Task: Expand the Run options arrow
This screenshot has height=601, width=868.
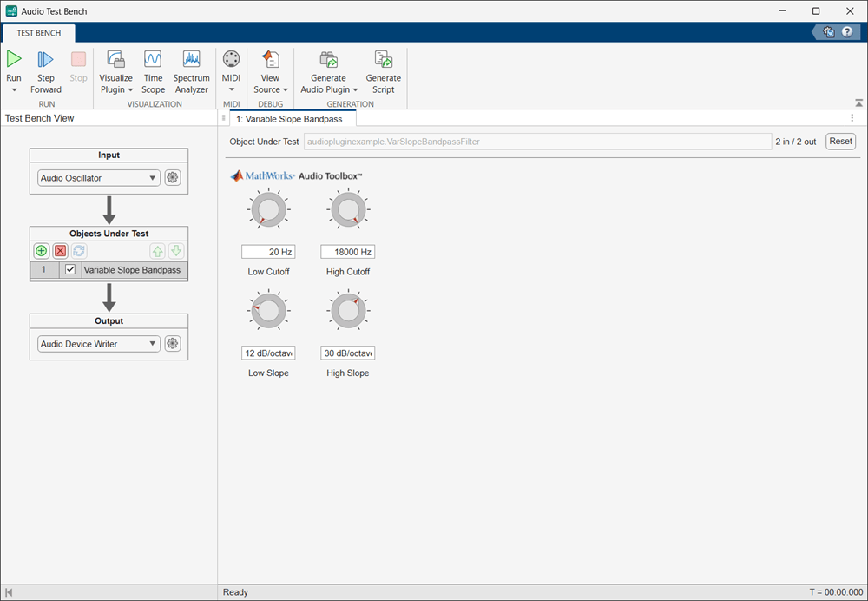Action: (15, 89)
